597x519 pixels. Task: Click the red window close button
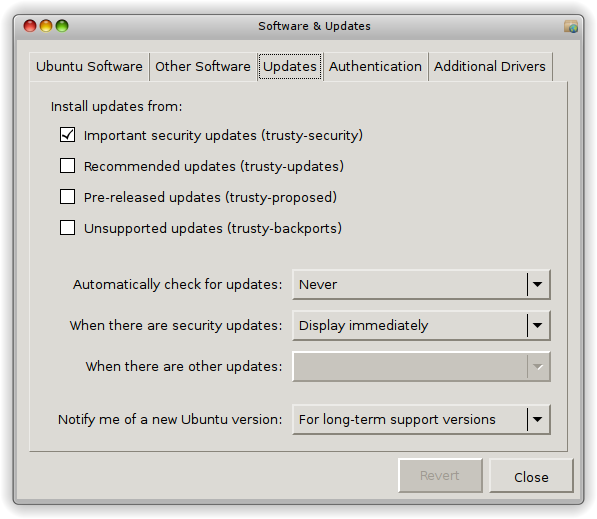[30, 26]
